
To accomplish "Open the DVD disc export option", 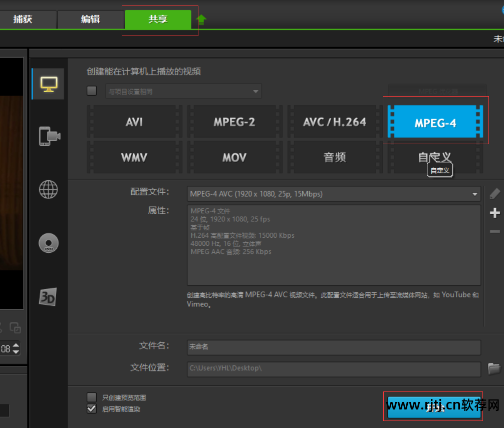I will [48, 243].
